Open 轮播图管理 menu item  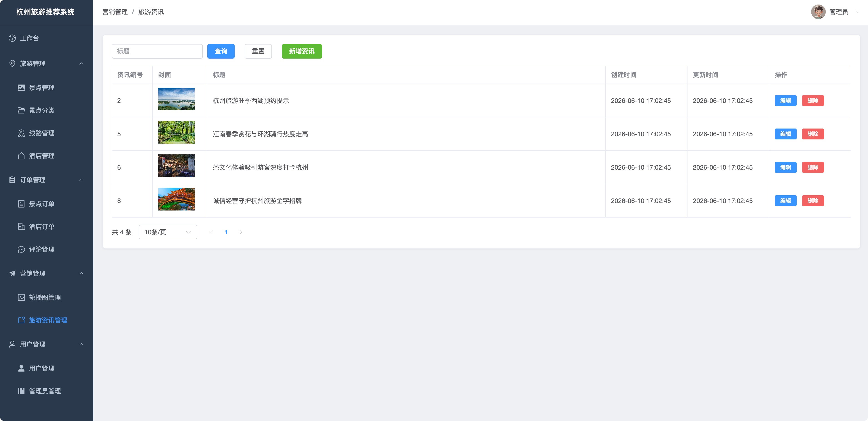[47, 297]
